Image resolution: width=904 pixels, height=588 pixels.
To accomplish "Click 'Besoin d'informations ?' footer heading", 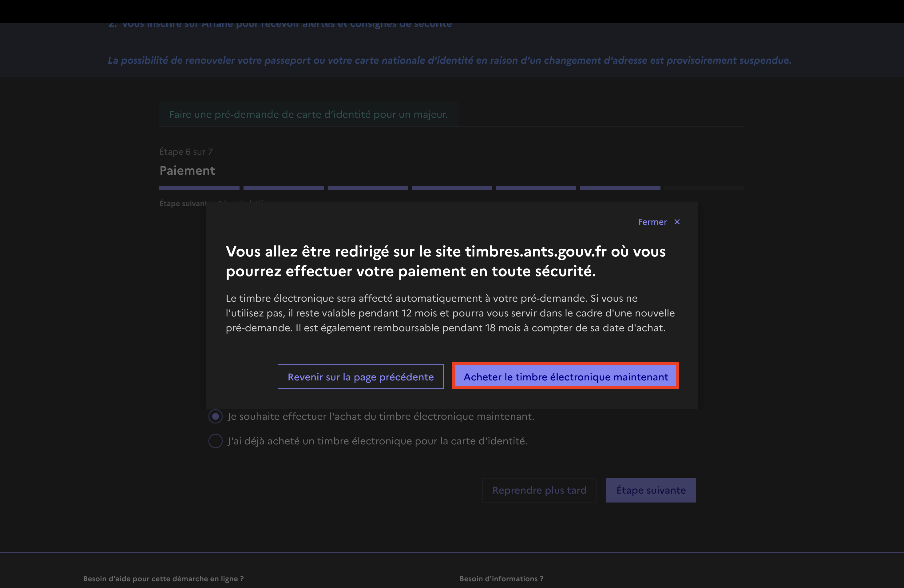I will [x=502, y=578].
